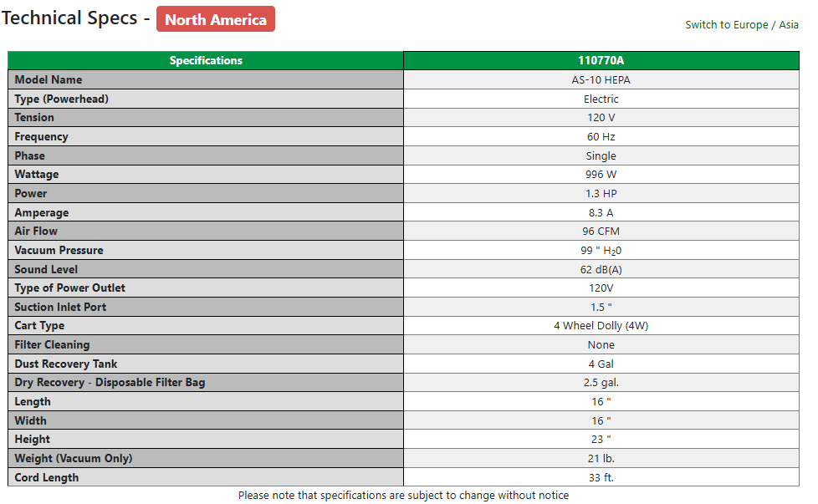Select the None filter cleaning value

click(x=601, y=344)
